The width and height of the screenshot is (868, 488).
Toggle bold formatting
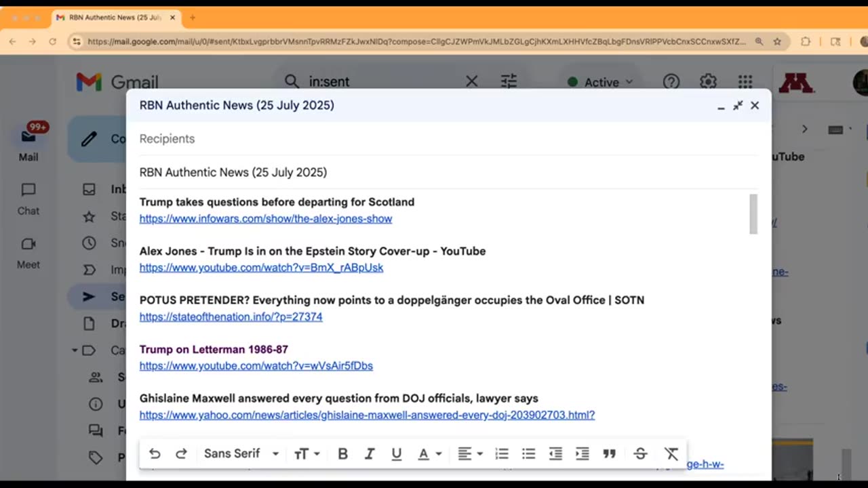tap(342, 453)
